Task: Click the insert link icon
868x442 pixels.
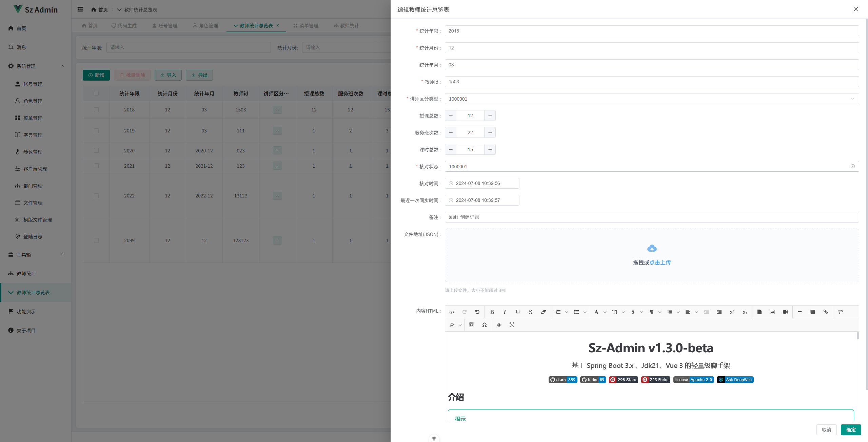Action: click(x=826, y=312)
